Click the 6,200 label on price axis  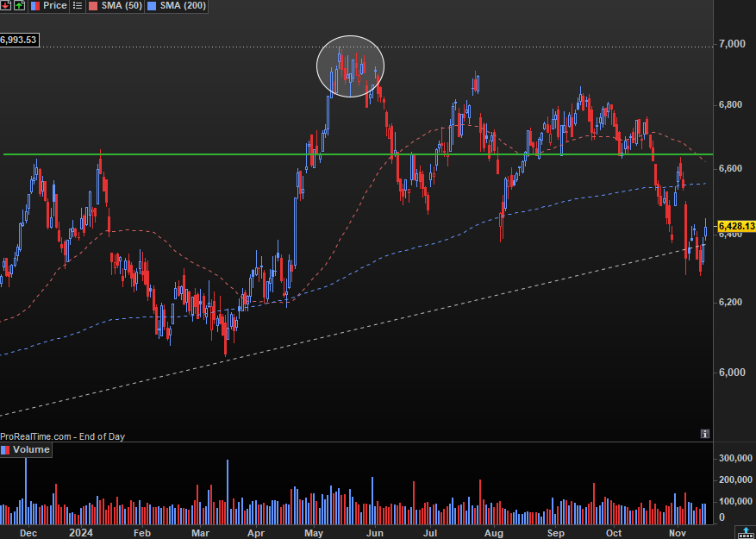pyautogui.click(x=732, y=302)
